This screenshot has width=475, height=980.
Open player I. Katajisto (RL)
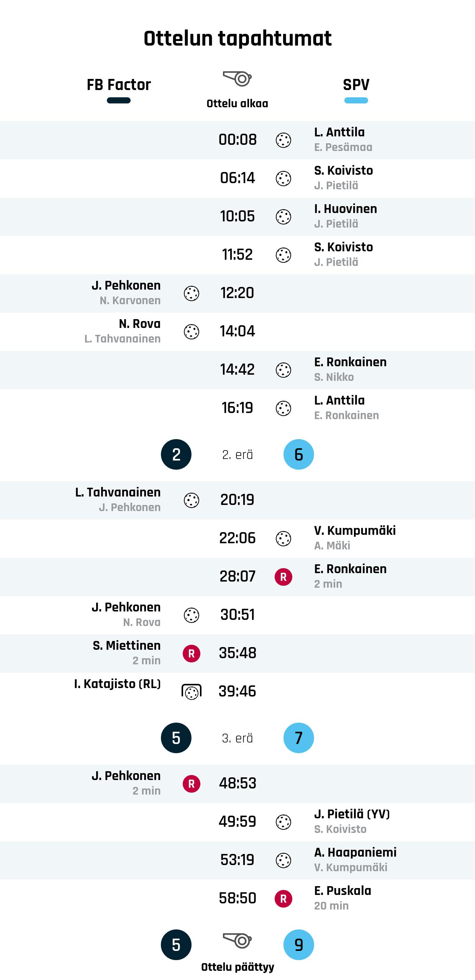pyautogui.click(x=117, y=684)
